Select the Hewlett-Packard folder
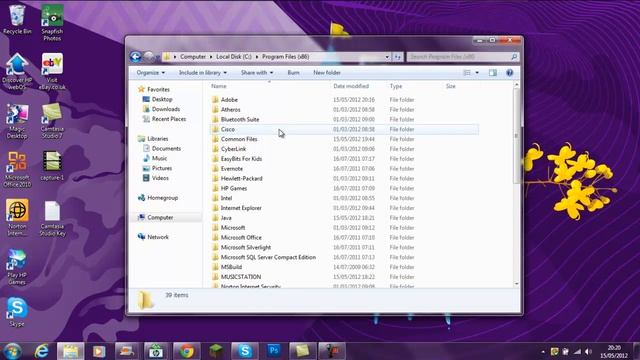Viewport: 640px width, 360px height. tap(344, 178)
